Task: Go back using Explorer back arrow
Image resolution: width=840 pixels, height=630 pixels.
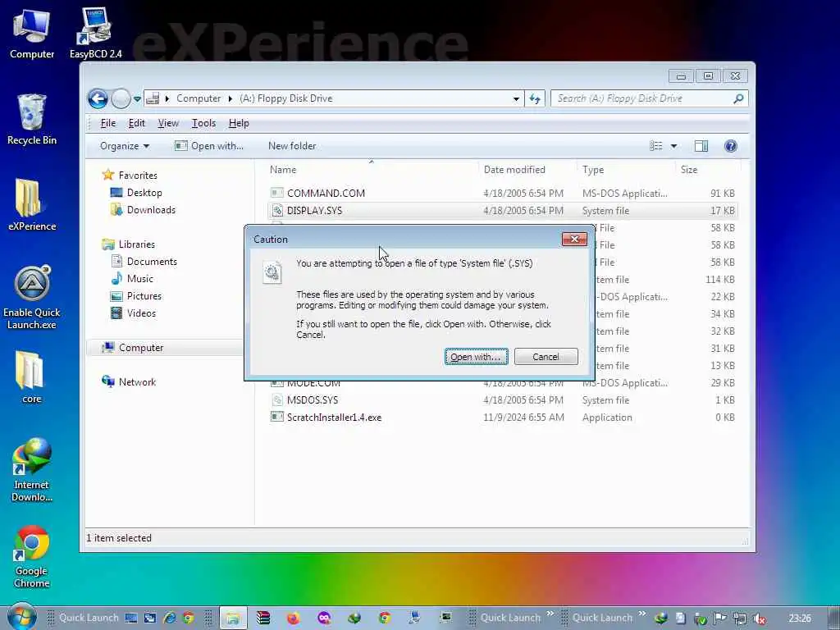Action: (98, 98)
